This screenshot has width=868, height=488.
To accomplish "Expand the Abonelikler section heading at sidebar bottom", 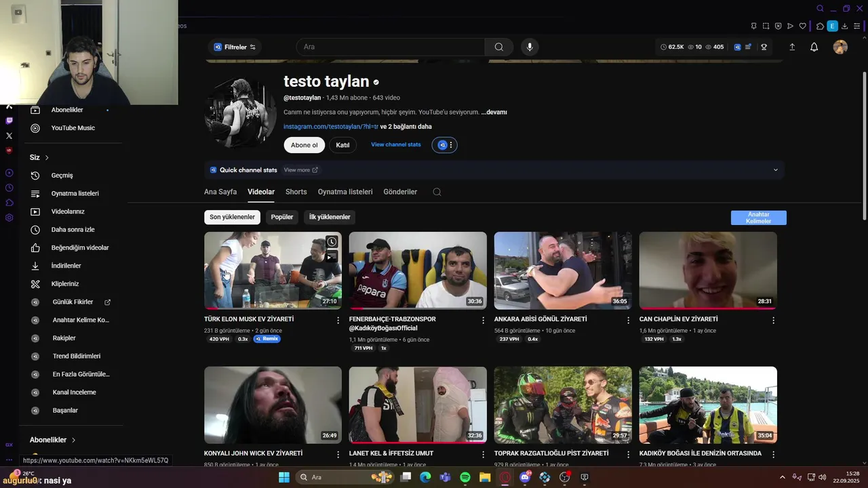I will (x=52, y=440).
